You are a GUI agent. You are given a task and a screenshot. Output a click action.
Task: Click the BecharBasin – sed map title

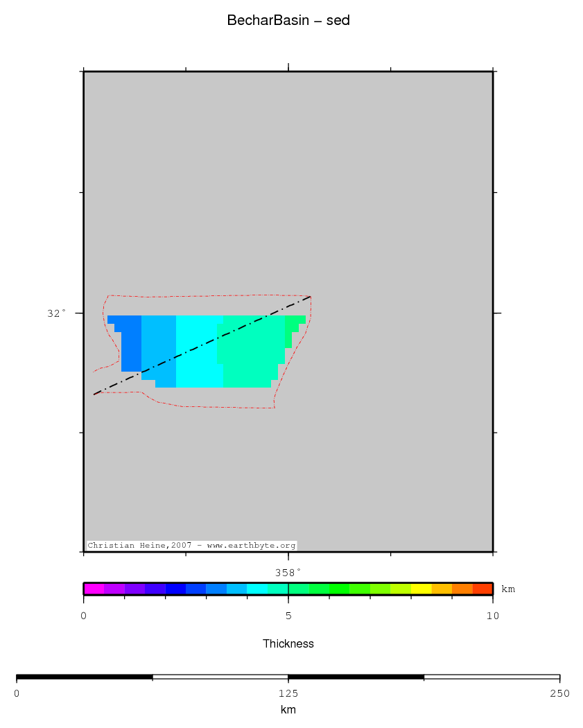[288, 21]
